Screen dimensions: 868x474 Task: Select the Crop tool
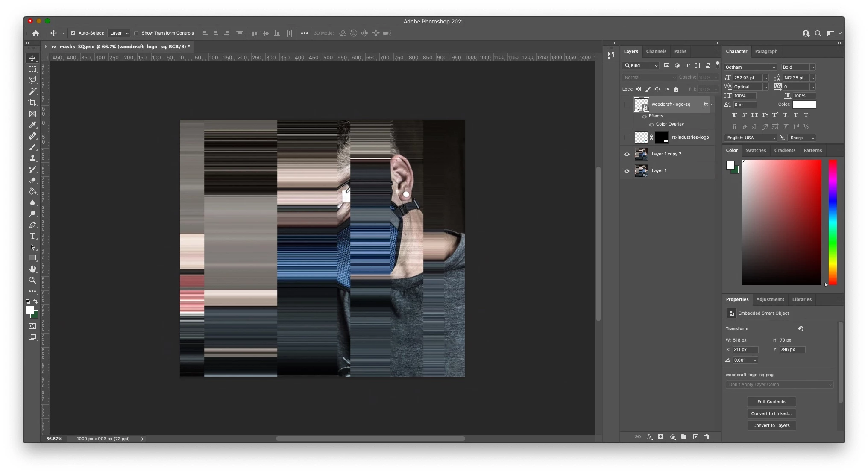32,102
